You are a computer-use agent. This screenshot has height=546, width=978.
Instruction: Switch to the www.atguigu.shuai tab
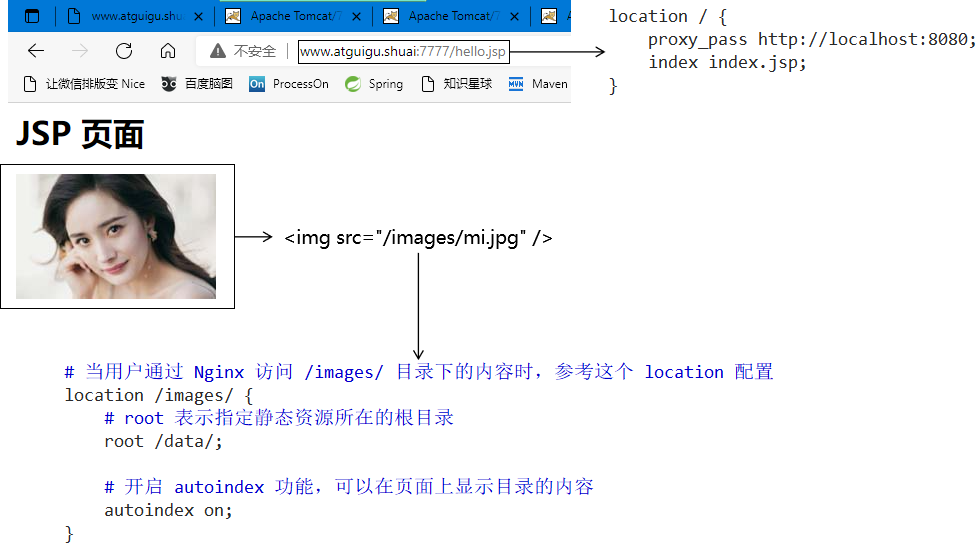[x=130, y=16]
